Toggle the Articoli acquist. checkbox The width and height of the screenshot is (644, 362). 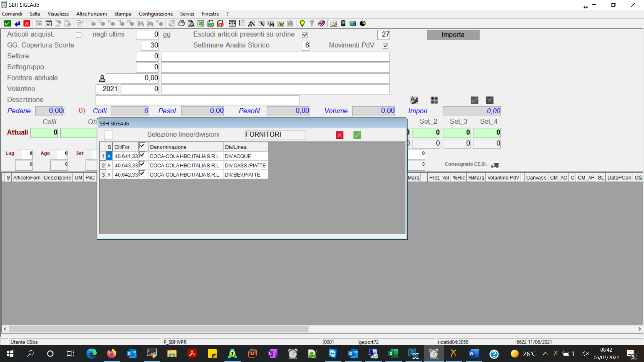click(78, 35)
